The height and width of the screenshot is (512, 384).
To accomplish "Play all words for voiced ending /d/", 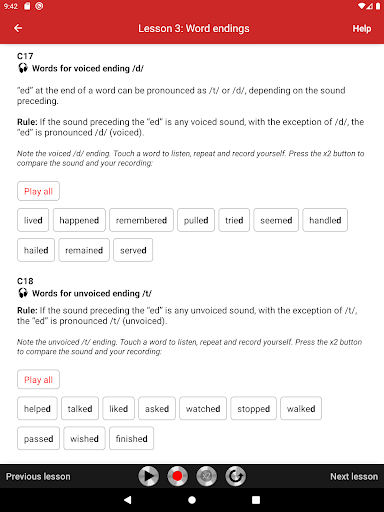I will click(38, 191).
